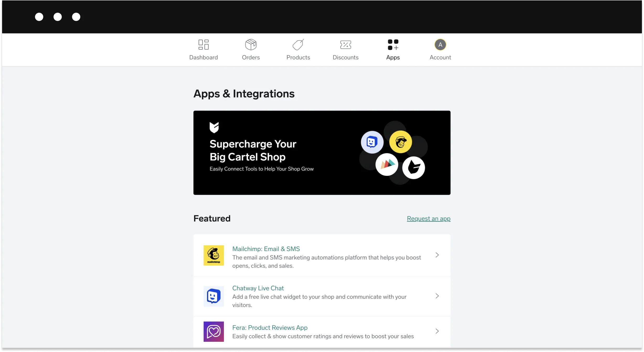The width and height of the screenshot is (644, 352).
Task: Click the Fera description about customer ratings
Action: 323,336
